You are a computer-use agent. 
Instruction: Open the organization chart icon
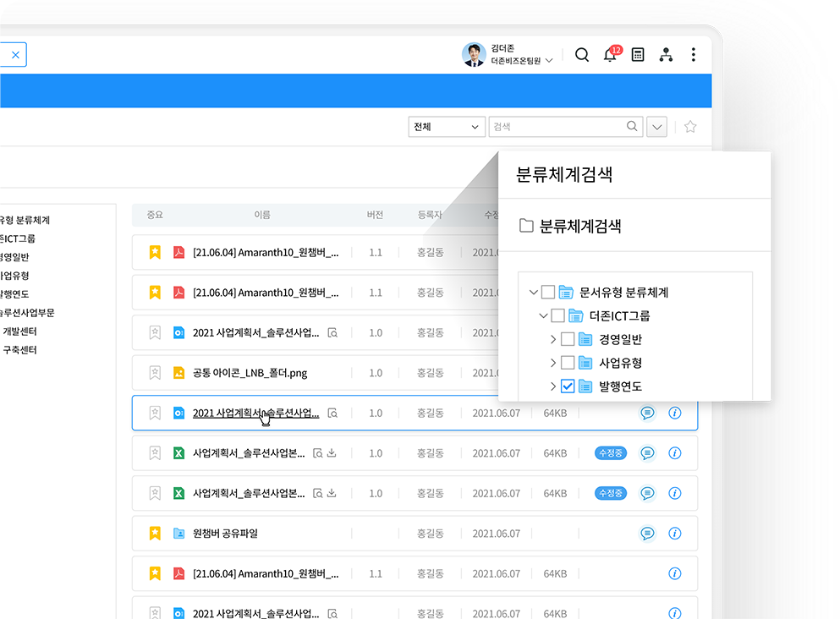coord(666,55)
